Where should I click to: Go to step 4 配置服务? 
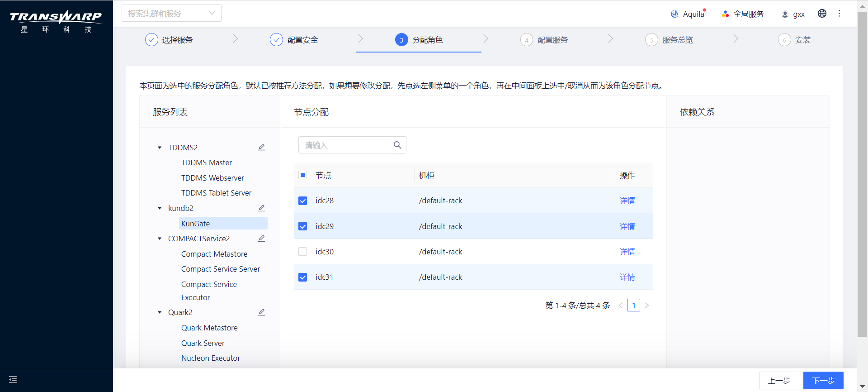(x=544, y=40)
